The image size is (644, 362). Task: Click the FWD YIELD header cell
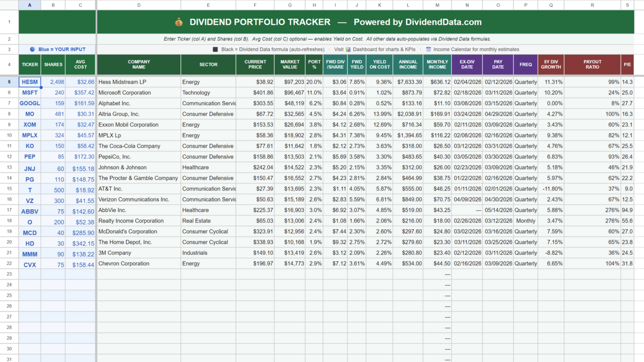point(356,65)
